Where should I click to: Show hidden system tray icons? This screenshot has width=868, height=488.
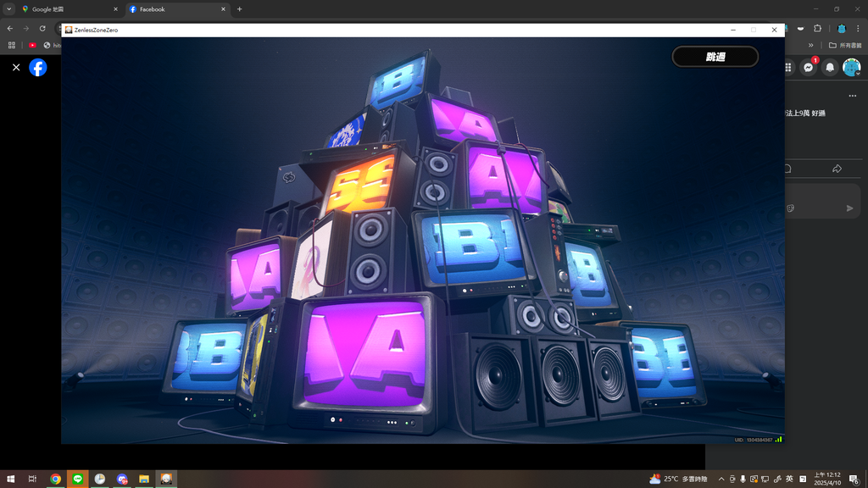(x=721, y=480)
